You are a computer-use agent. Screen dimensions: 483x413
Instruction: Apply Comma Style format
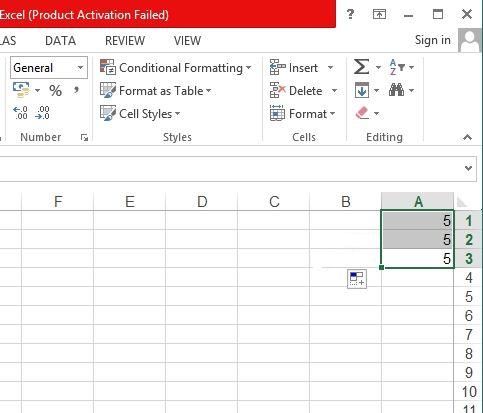[x=76, y=90]
